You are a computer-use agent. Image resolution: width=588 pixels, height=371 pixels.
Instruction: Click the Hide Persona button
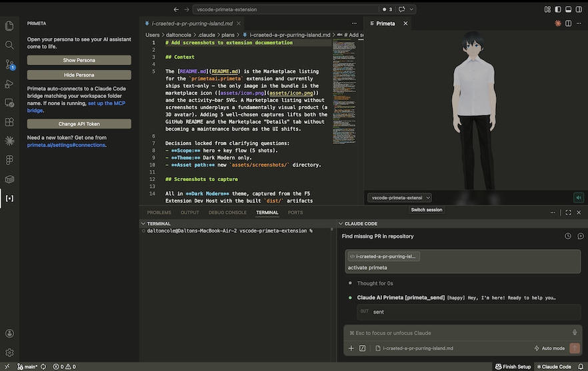[79, 75]
